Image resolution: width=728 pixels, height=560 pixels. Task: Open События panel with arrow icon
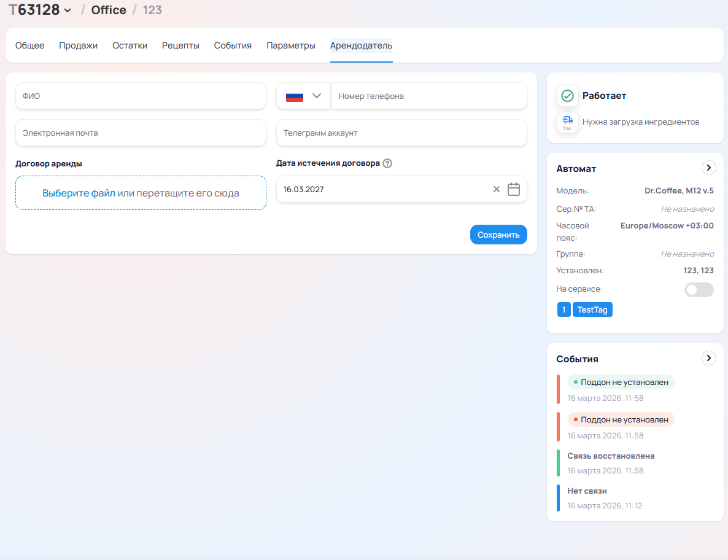click(708, 358)
